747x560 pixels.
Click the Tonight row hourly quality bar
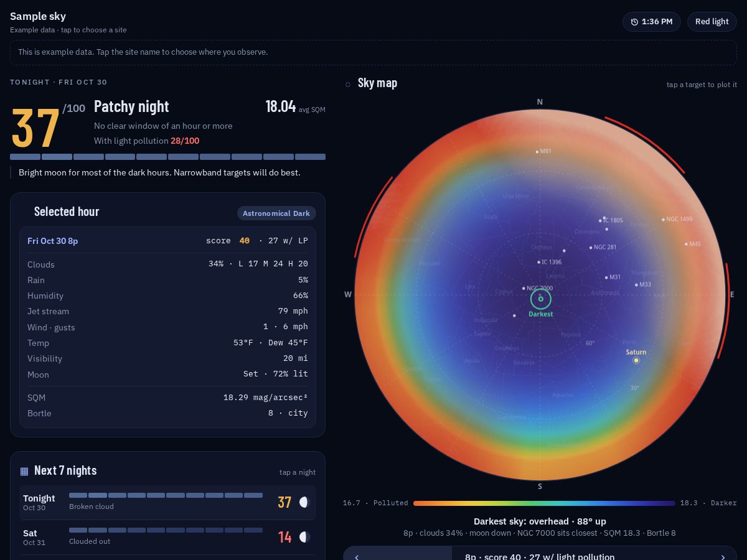[166, 495]
